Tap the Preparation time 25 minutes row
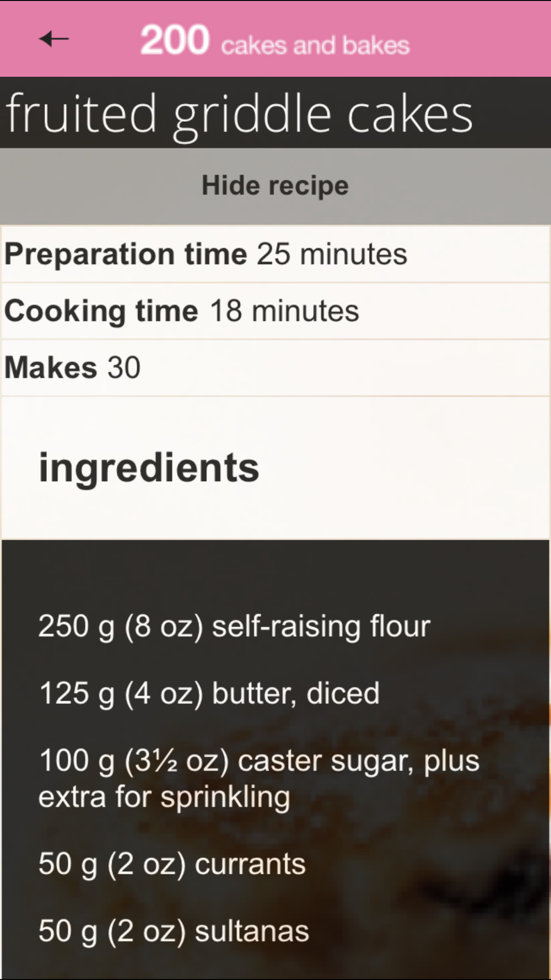Image resolution: width=551 pixels, height=980 pixels. point(275,254)
